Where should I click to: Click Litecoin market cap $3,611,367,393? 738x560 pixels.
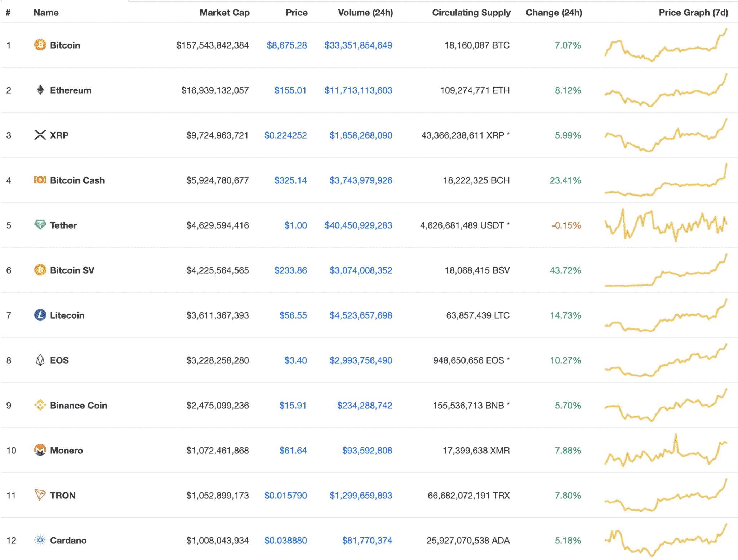[217, 315]
